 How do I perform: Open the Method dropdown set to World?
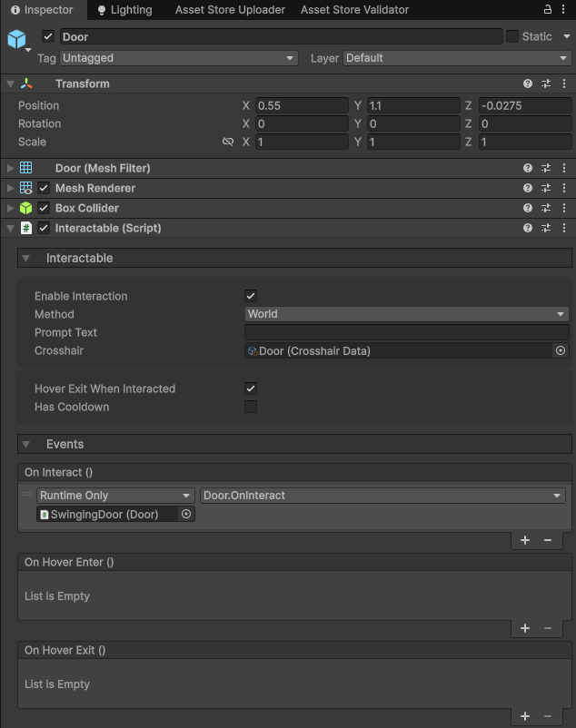(x=407, y=314)
